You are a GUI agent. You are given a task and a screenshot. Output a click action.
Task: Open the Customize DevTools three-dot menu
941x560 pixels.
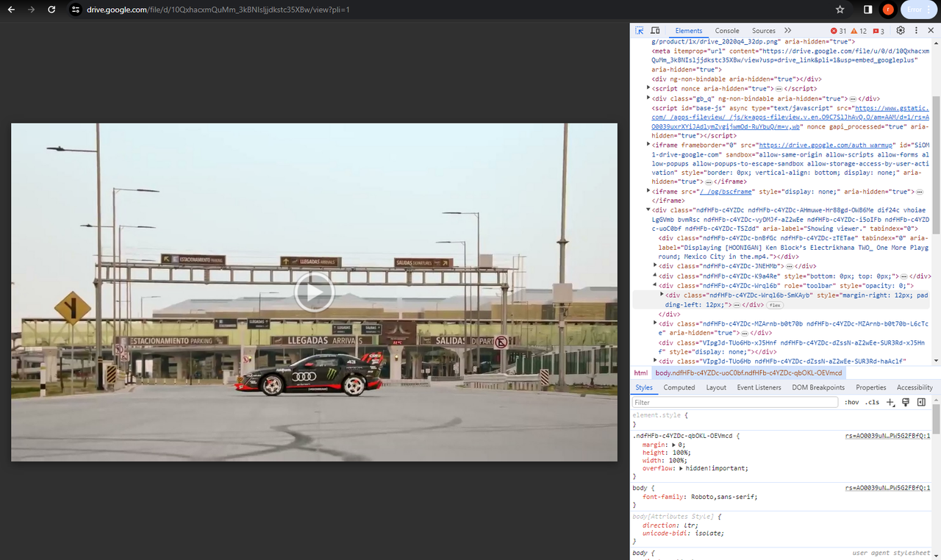click(915, 30)
